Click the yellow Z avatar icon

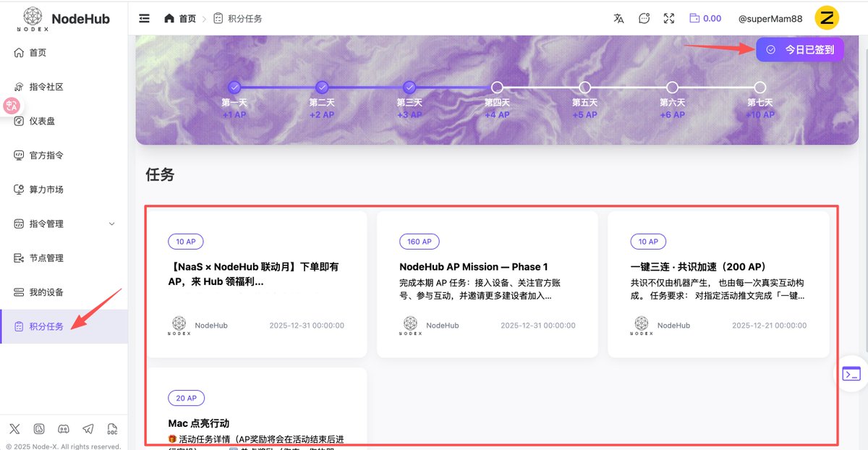pyautogui.click(x=827, y=18)
